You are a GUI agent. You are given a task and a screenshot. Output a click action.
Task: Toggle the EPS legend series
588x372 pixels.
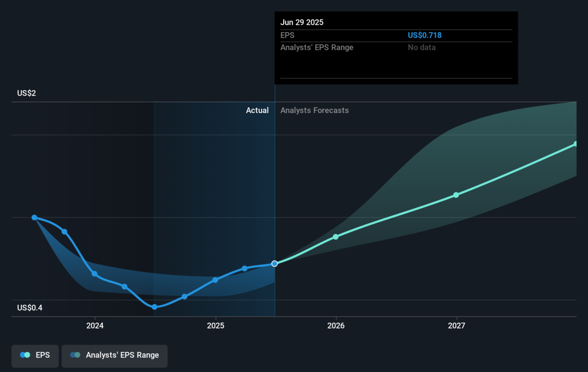pyautogui.click(x=35, y=355)
